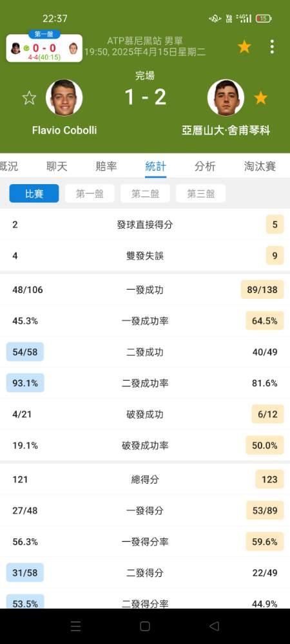
Task: Tap the Android back triangle icon
Action: click(214, 626)
